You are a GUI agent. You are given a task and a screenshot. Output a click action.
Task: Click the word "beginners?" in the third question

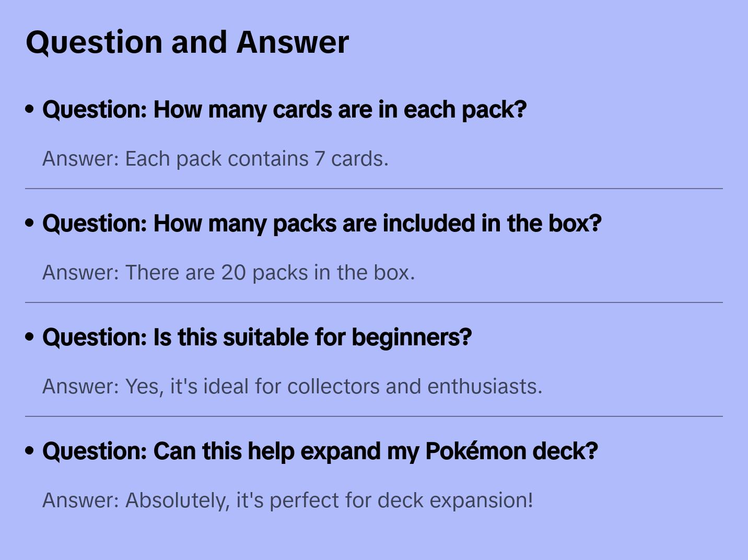412,337
